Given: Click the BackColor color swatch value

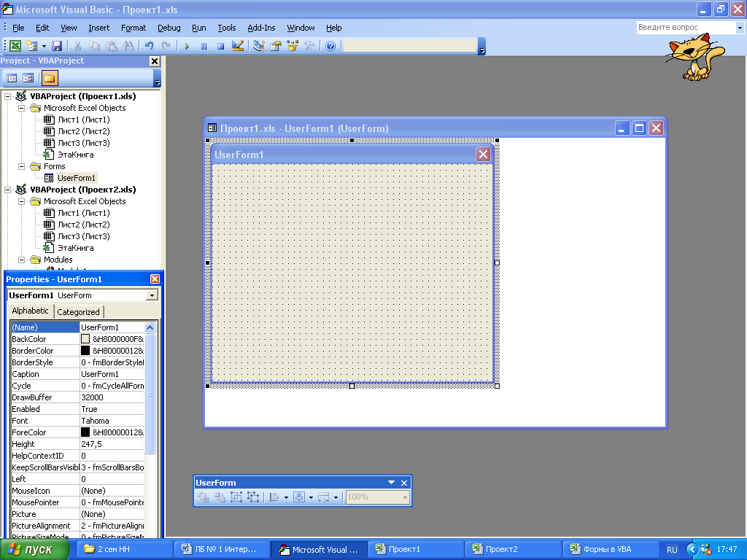Looking at the screenshot, I should tap(85, 339).
